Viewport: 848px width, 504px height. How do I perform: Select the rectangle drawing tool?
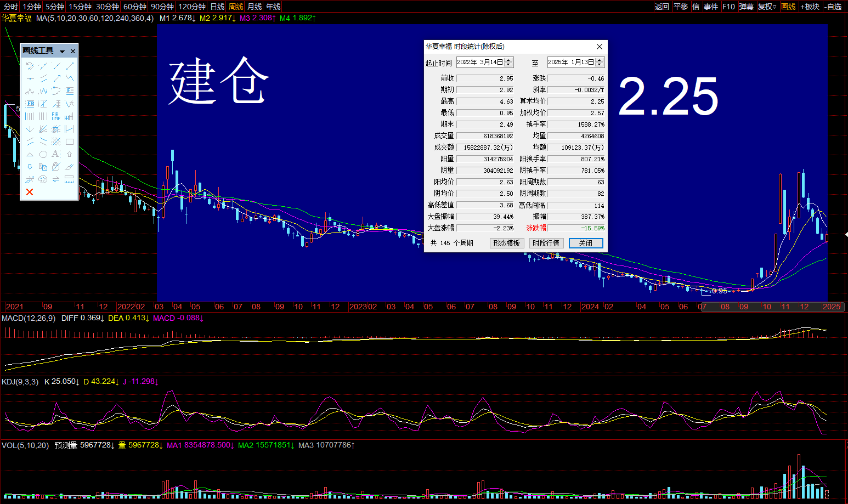[70, 141]
